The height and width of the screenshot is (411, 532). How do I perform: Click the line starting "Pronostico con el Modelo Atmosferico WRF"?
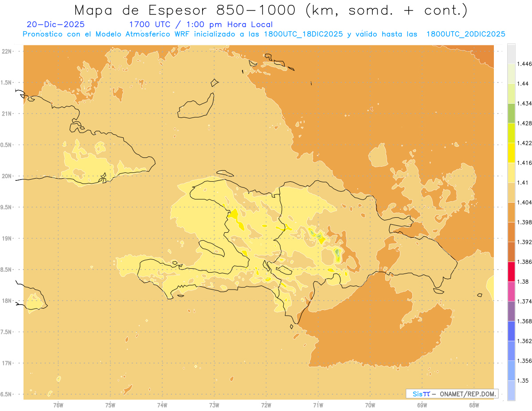(x=264, y=34)
